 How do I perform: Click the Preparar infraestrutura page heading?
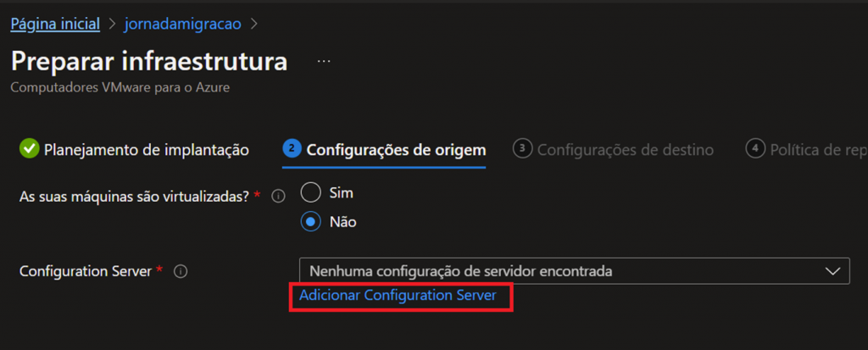pos(149,62)
